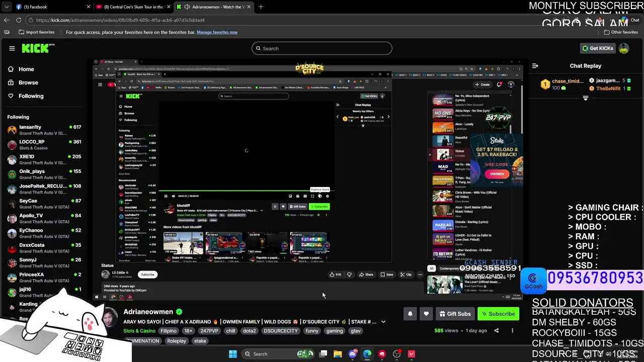Viewport: 644px width, 362px height.
Task: Open the browser tab search dropdown
Action: click(x=6, y=7)
